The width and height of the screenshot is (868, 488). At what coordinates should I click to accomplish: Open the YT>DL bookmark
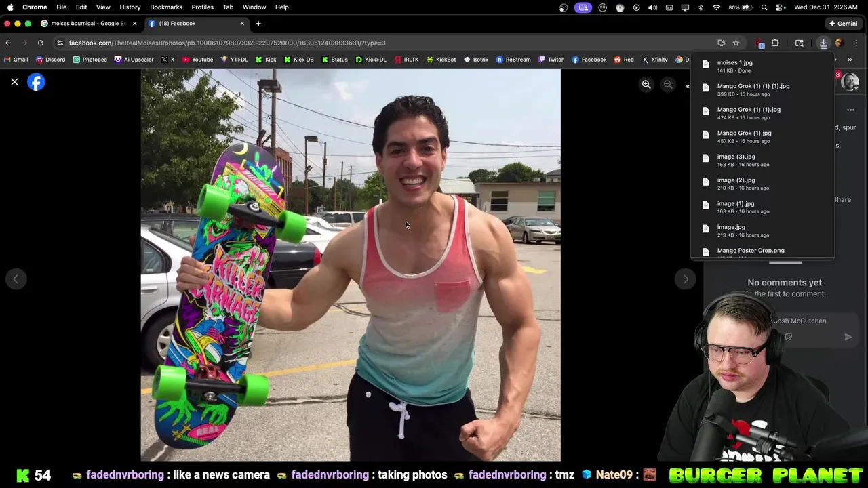point(234,60)
